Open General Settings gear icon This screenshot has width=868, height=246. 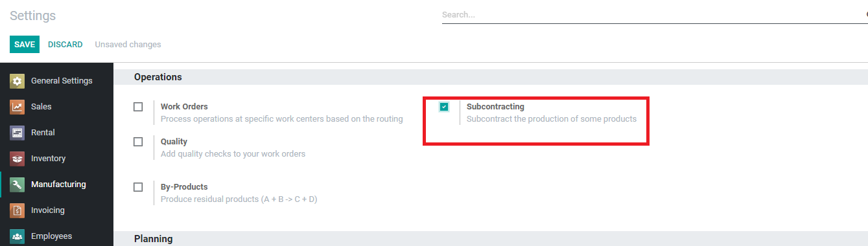18,81
